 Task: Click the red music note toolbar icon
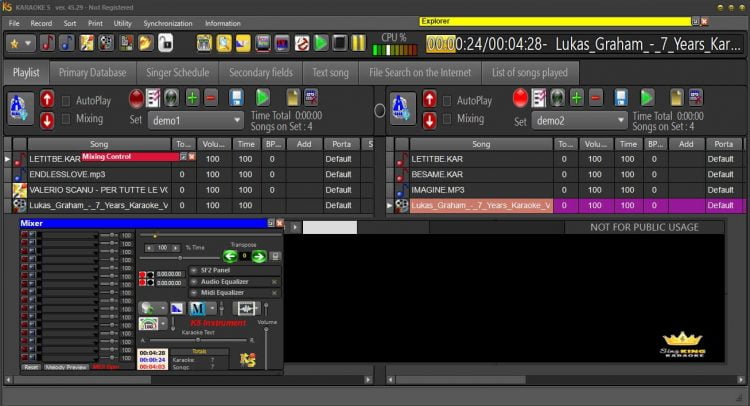(x=47, y=43)
